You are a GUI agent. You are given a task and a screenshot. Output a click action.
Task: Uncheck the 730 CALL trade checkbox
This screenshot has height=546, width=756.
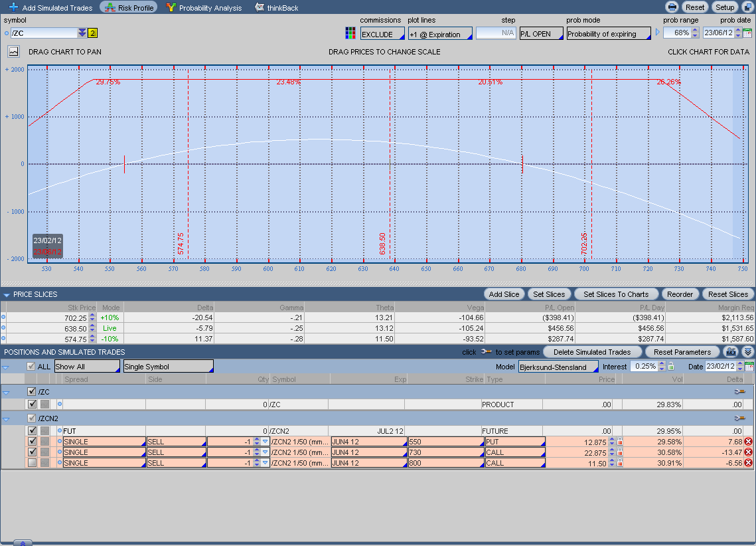click(33, 452)
